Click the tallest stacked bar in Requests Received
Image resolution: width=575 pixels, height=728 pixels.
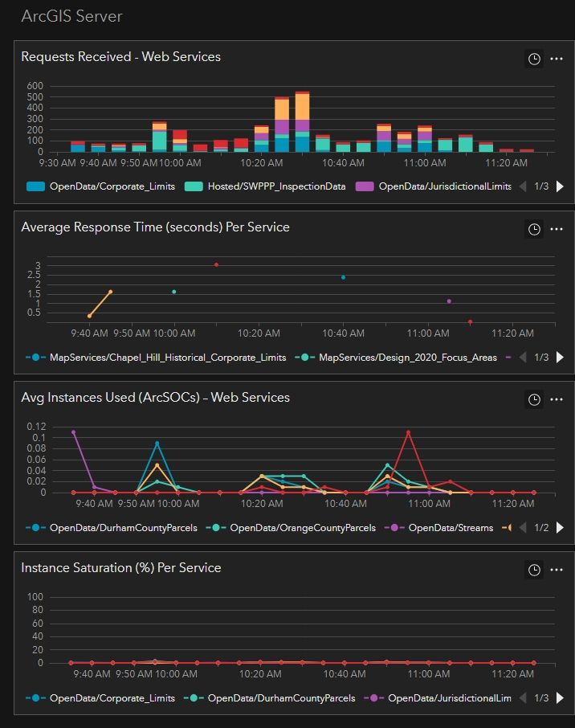click(x=302, y=121)
